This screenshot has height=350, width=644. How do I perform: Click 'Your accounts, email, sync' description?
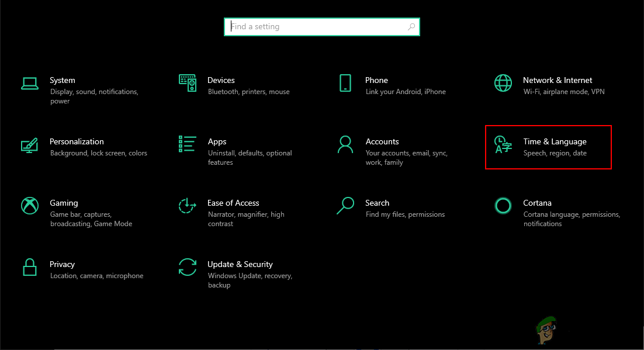pos(406,157)
